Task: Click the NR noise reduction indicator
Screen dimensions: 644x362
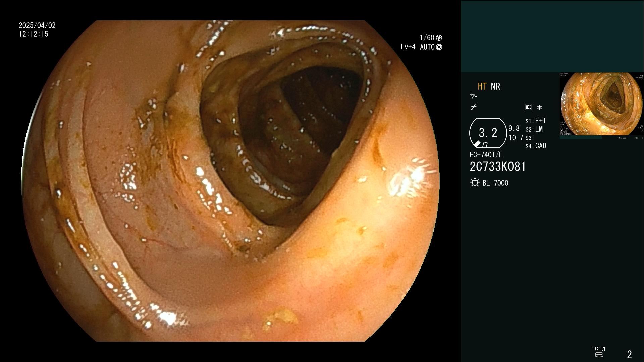Action: [495, 86]
